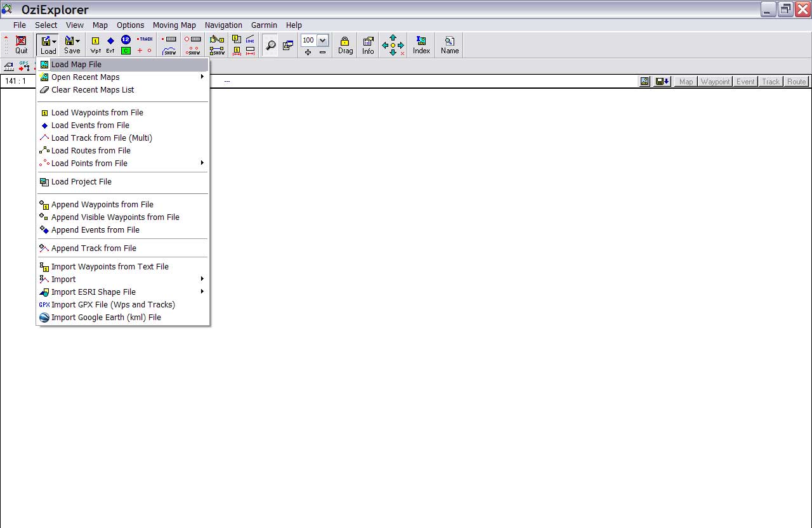The image size is (812, 528).
Task: Toggle the Waypoint button in status bar
Action: click(715, 82)
